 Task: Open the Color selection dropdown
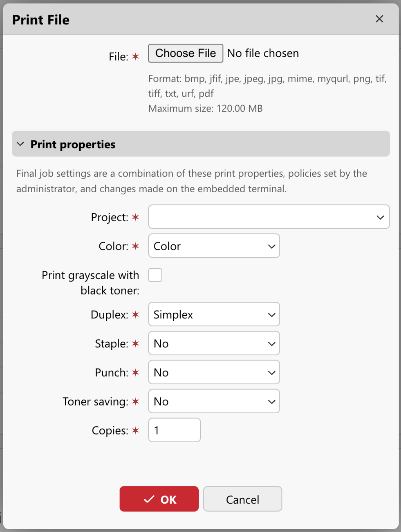[214, 246]
